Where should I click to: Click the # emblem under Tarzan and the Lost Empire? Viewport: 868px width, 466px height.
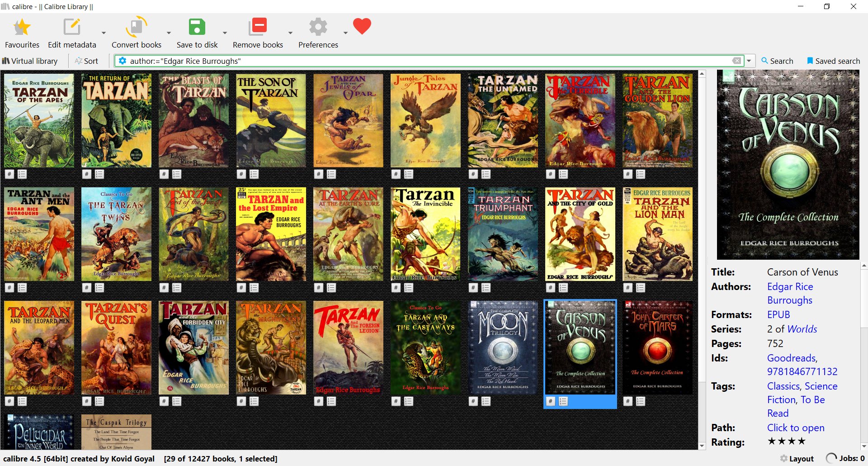click(241, 288)
